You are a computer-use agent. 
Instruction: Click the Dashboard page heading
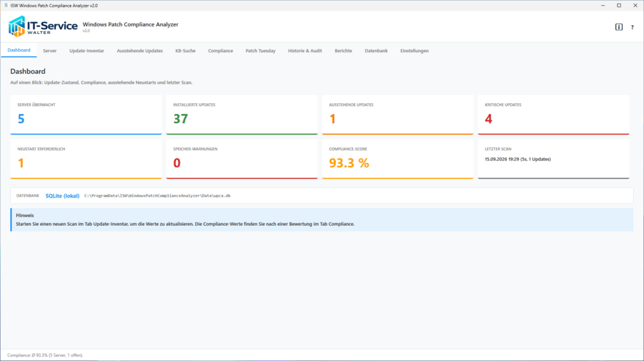pyautogui.click(x=28, y=72)
